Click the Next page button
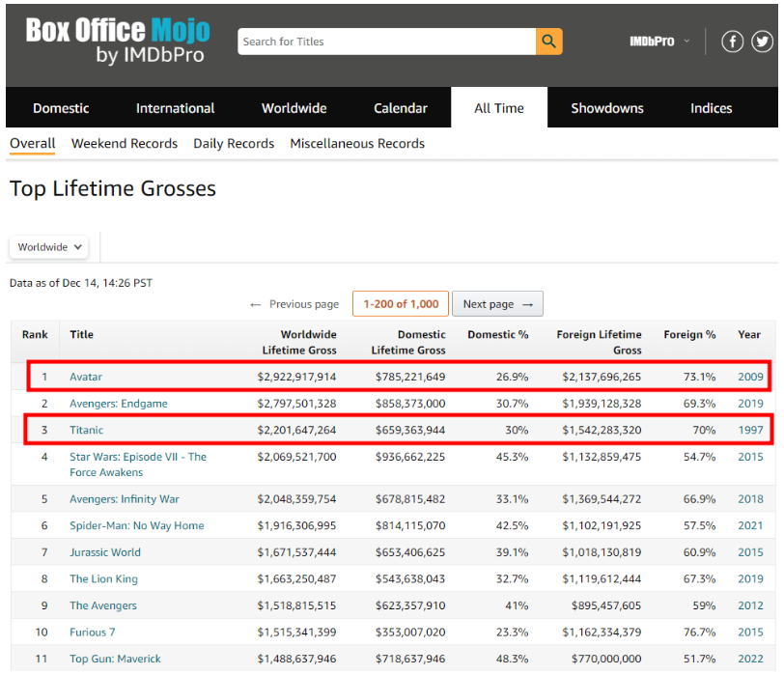The image size is (784, 675). [x=497, y=304]
